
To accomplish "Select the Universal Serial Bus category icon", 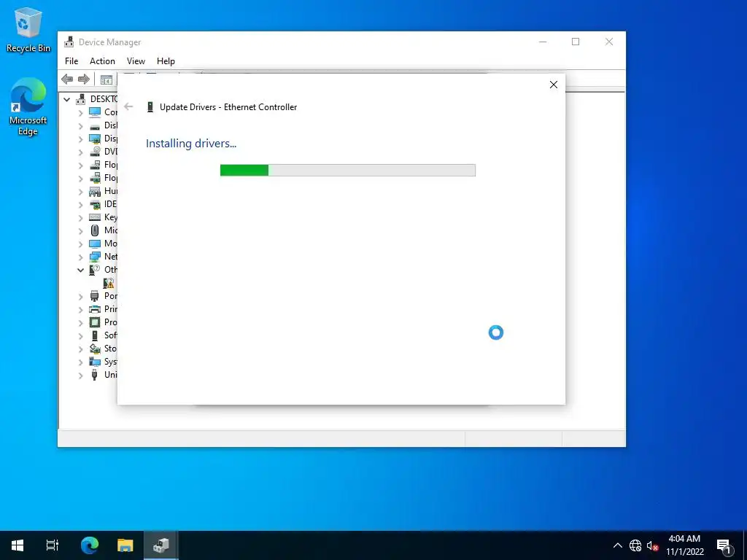I will pyautogui.click(x=95, y=375).
